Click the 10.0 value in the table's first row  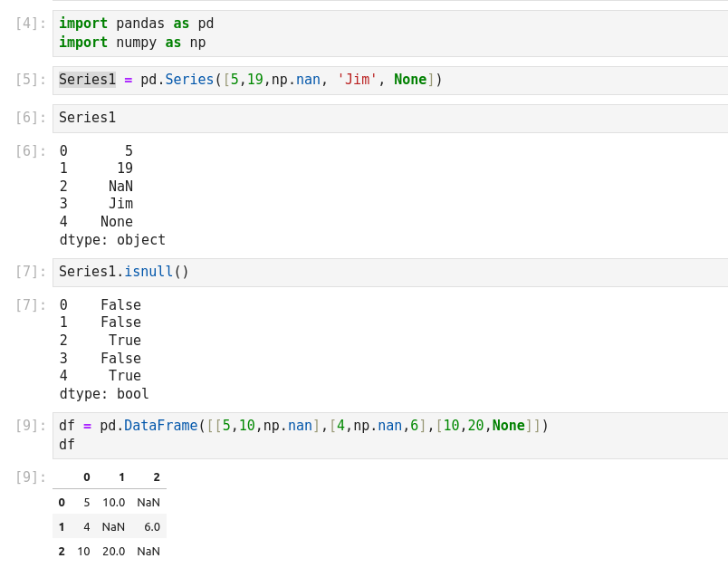pyautogui.click(x=113, y=502)
